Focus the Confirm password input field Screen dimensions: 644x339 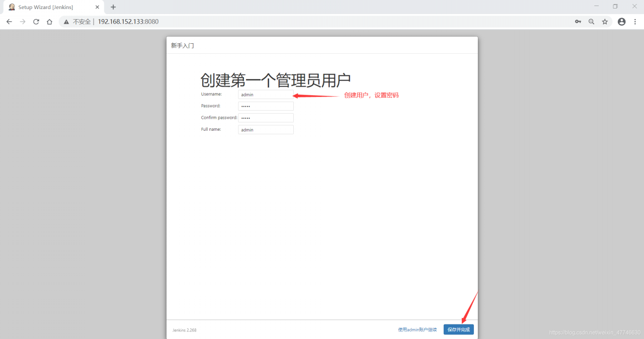click(266, 118)
